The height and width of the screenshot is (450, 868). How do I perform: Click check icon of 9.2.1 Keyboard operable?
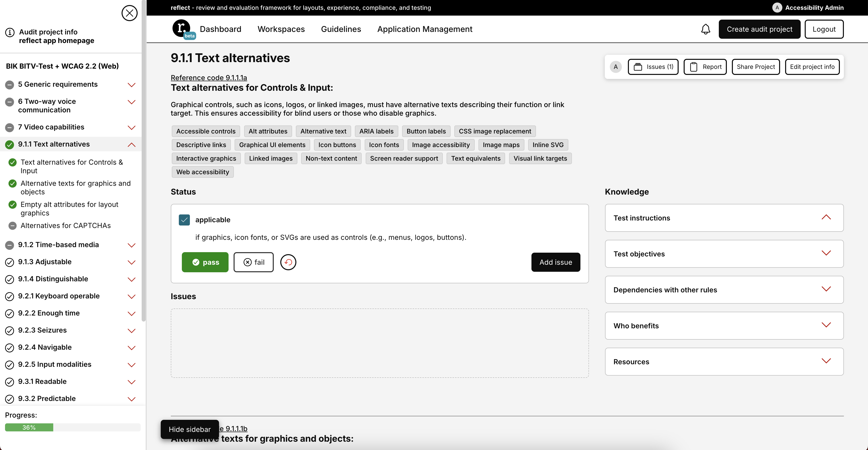point(10,296)
